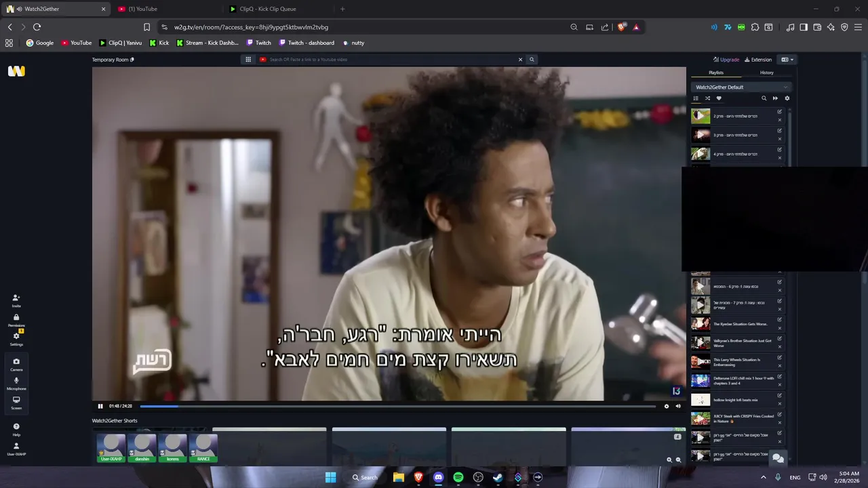Click the Temporary Room label

(x=111, y=60)
